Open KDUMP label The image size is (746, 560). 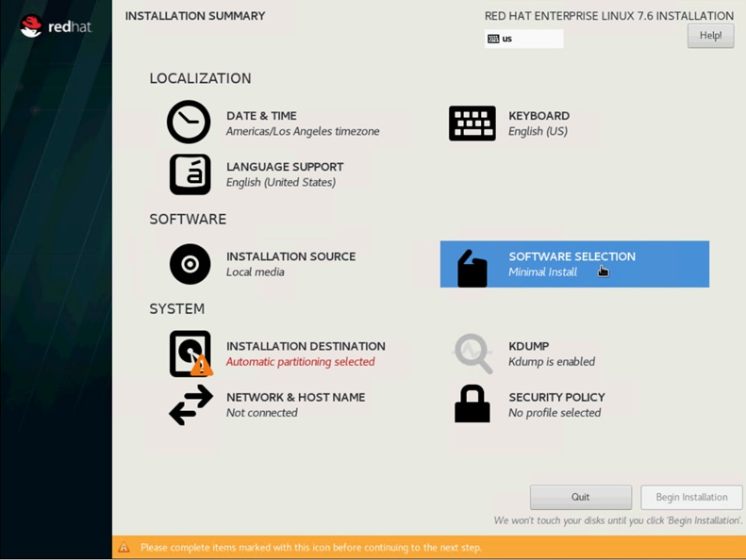coord(528,346)
